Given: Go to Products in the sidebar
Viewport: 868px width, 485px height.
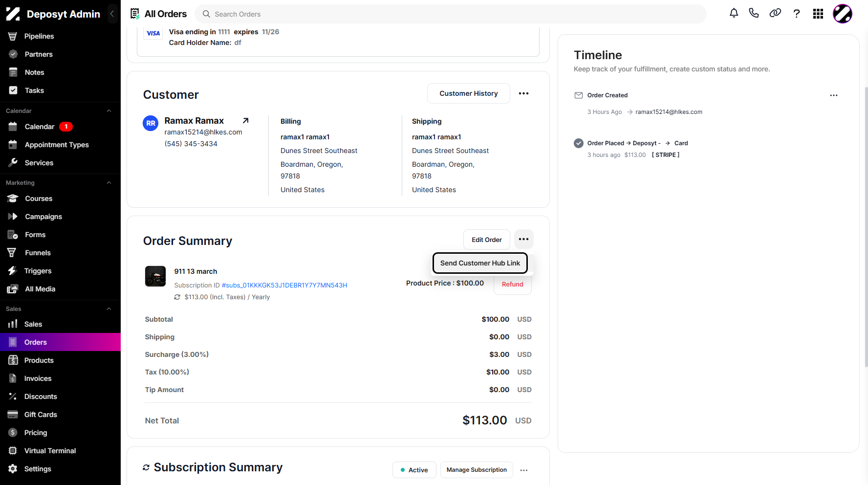Looking at the screenshot, I should (x=60, y=360).
